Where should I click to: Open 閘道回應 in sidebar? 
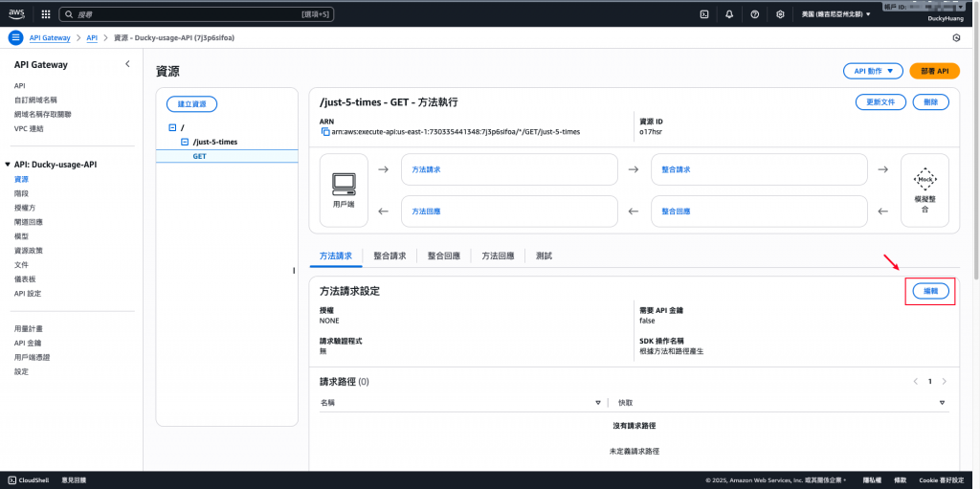28,222
